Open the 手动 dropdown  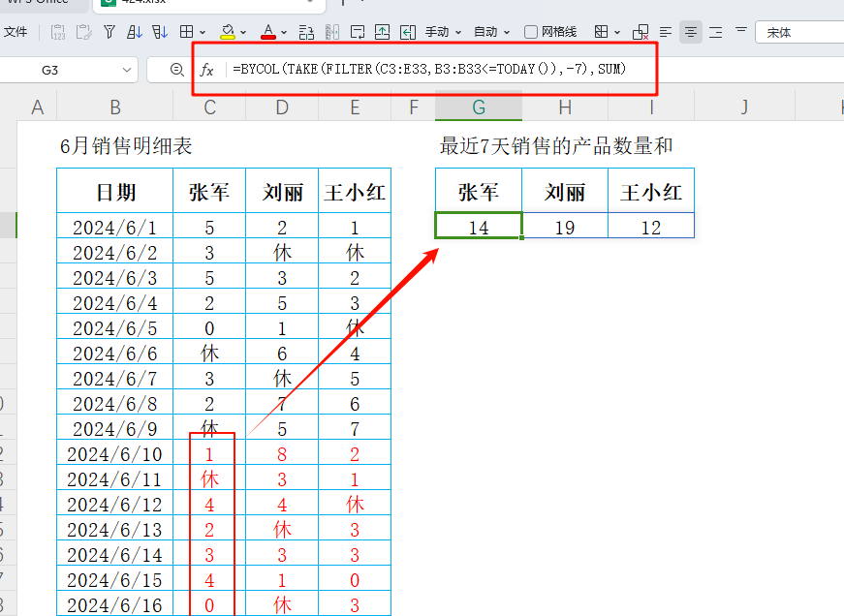coord(443,32)
